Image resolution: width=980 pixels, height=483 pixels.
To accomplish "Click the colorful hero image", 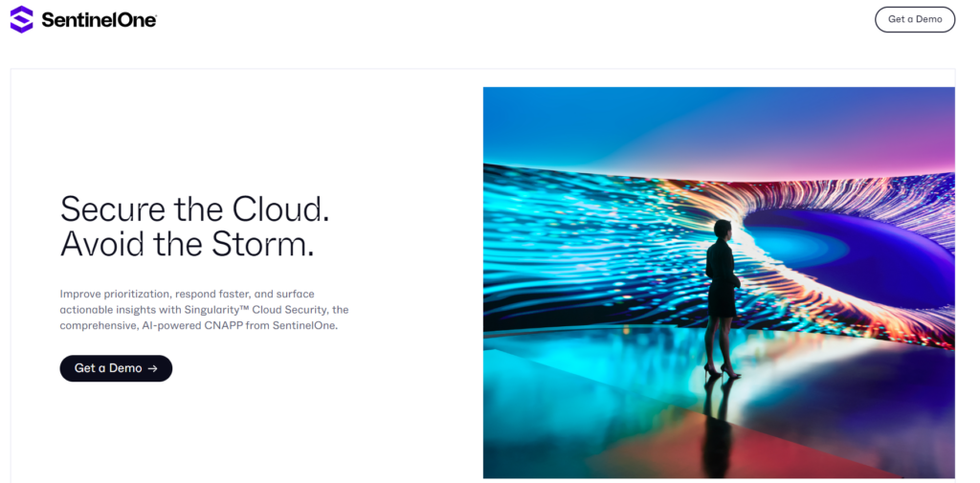I will pyautogui.click(x=718, y=282).
